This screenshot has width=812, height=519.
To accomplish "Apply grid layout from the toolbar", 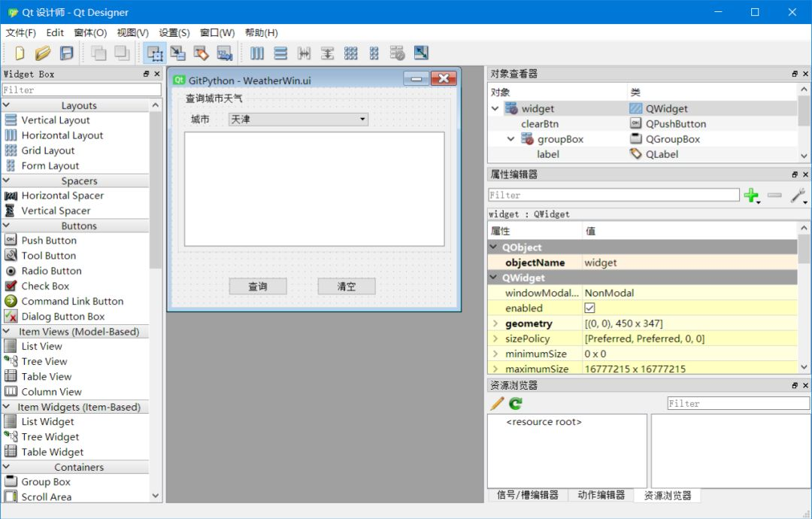I will (x=350, y=53).
